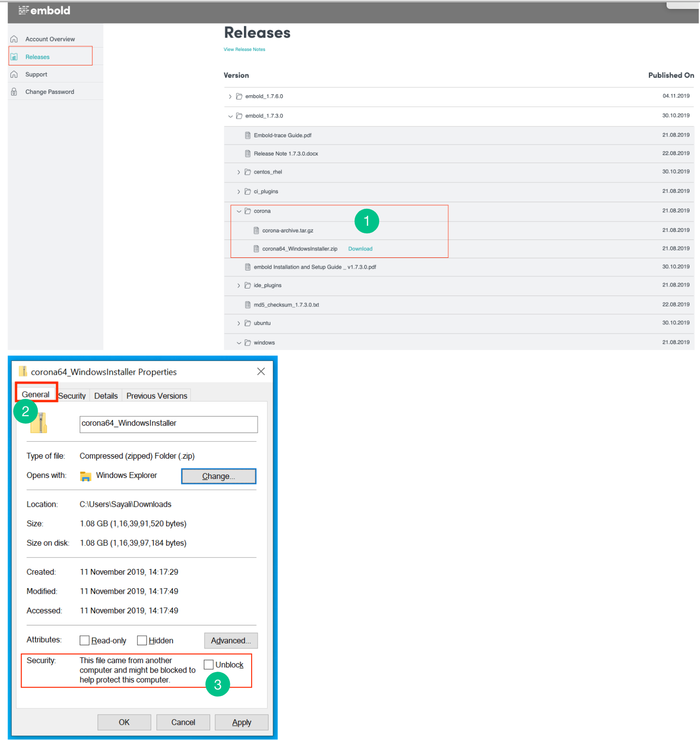Image resolution: width=700 pixels, height=740 pixels.
Task: Click the Apply button
Action: tap(242, 722)
